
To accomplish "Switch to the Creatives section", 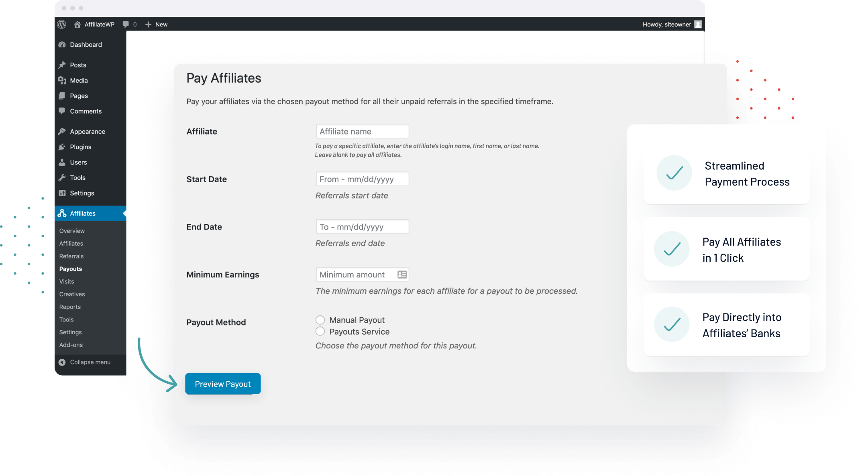I will tap(72, 294).
